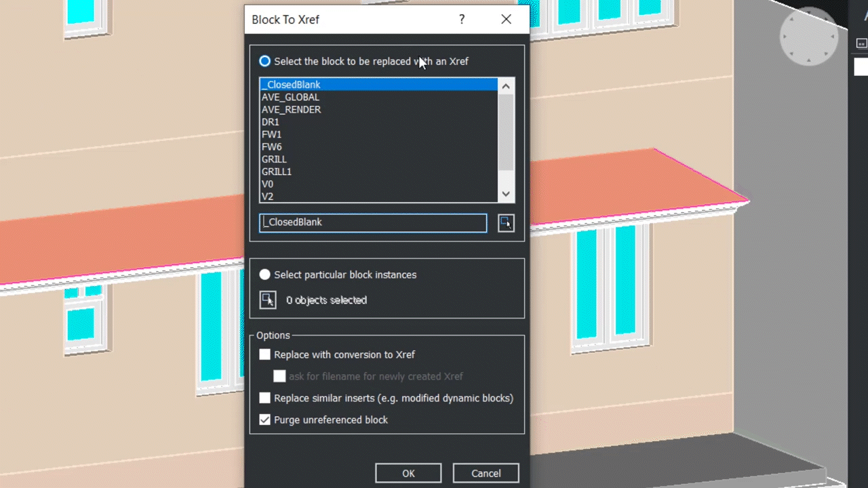
Task: Click the select objects icon for block instances
Action: click(x=267, y=300)
